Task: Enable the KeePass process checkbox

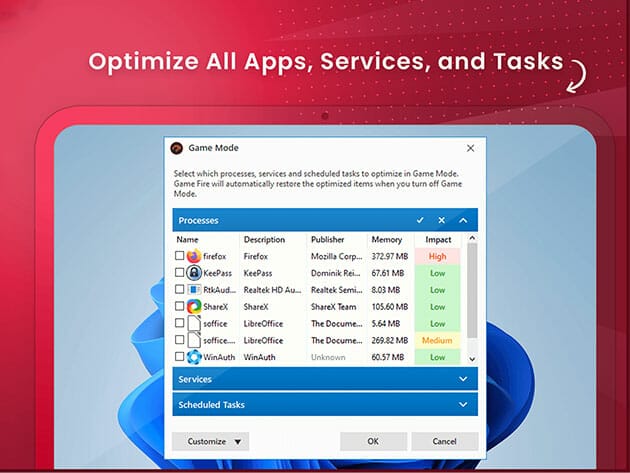Action: click(x=180, y=273)
